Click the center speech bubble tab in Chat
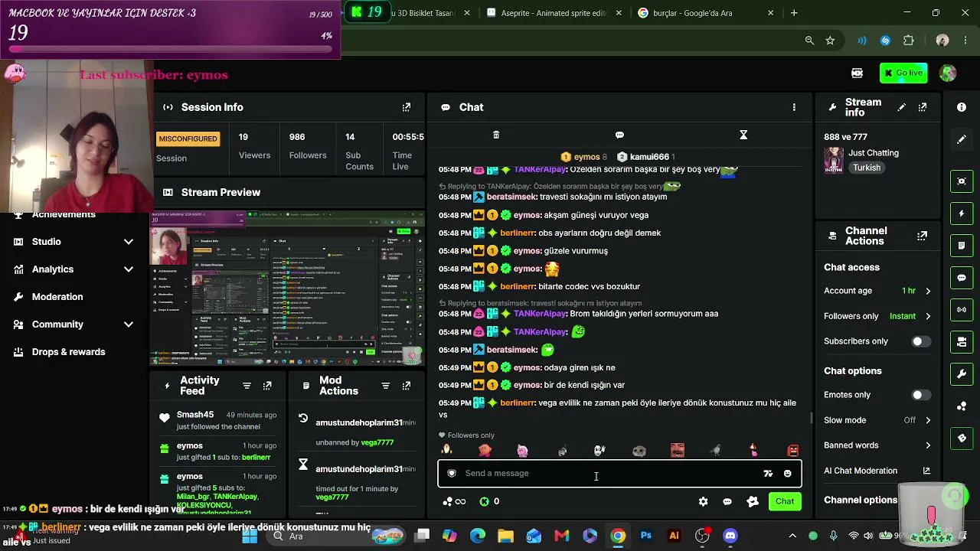 tap(619, 135)
